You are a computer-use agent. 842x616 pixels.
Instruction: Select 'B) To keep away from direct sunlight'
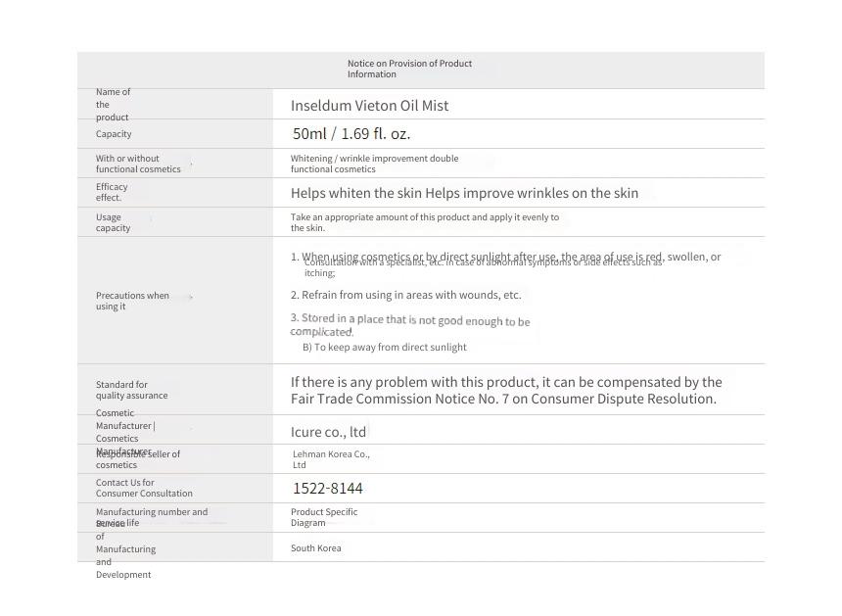coord(385,347)
